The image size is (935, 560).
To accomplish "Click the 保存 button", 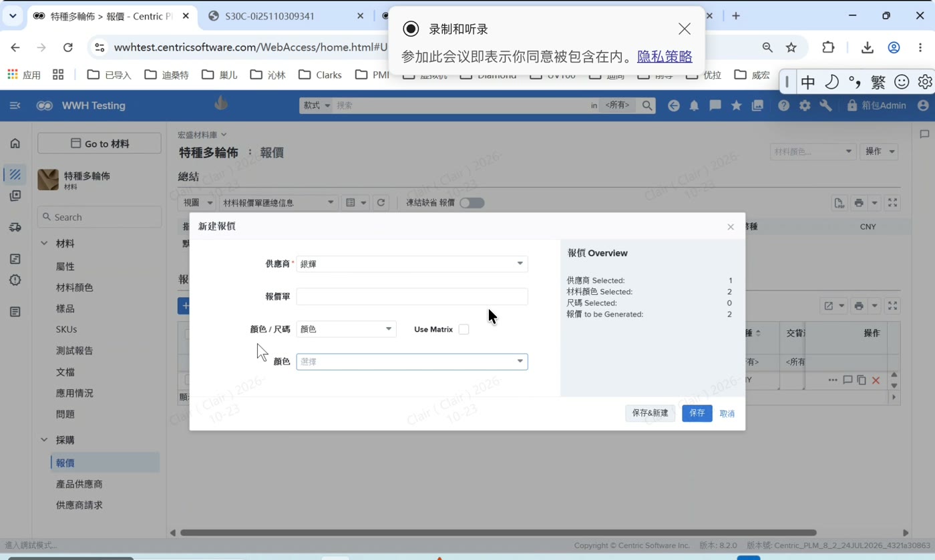I will (x=697, y=413).
